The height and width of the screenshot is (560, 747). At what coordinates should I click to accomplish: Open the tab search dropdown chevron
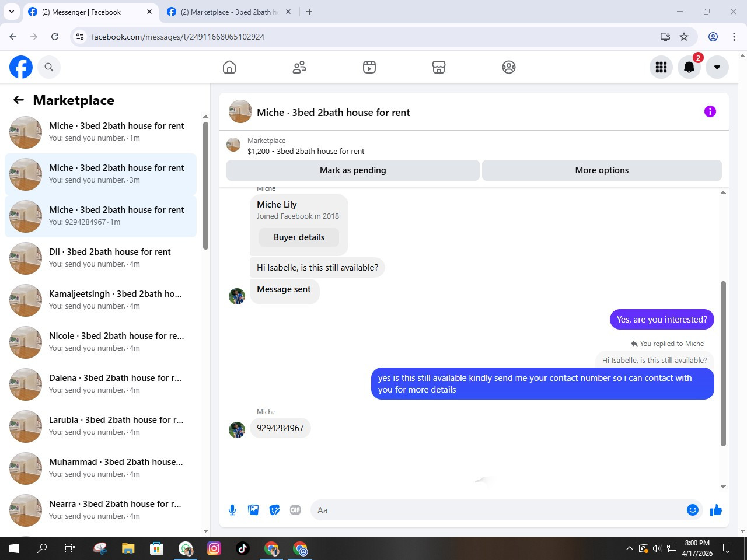click(11, 12)
